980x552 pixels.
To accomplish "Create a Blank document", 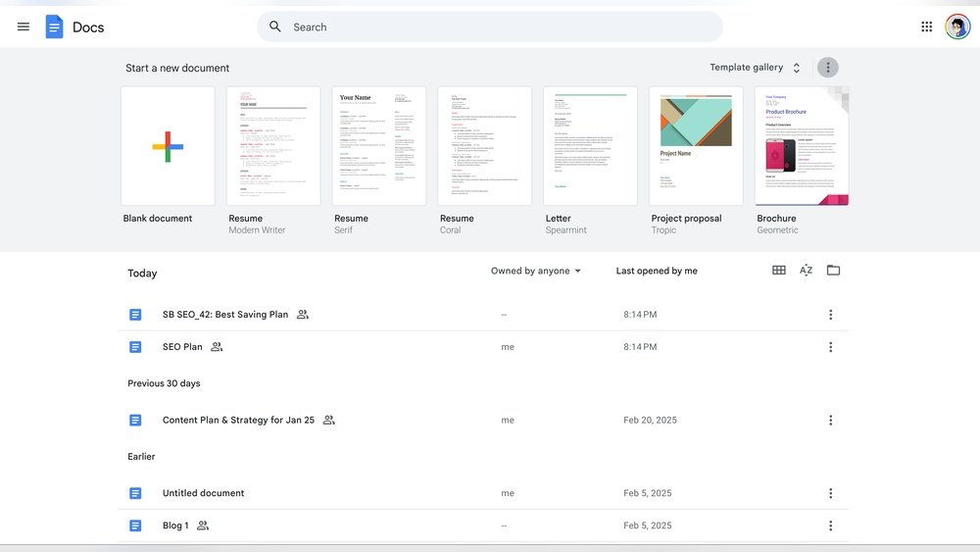I will pyautogui.click(x=168, y=146).
